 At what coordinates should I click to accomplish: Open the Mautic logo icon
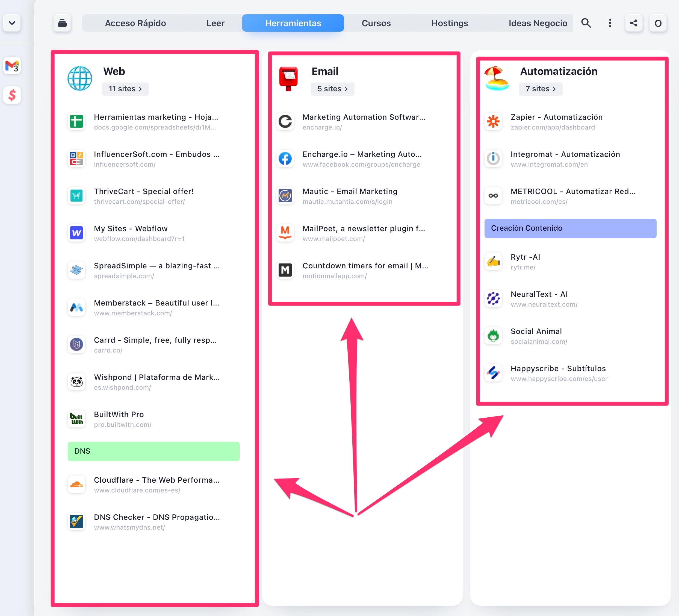[285, 196]
